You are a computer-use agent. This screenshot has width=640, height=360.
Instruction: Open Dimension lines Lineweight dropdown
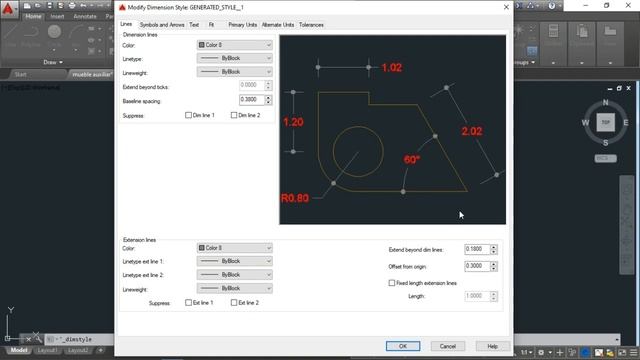[235, 72]
